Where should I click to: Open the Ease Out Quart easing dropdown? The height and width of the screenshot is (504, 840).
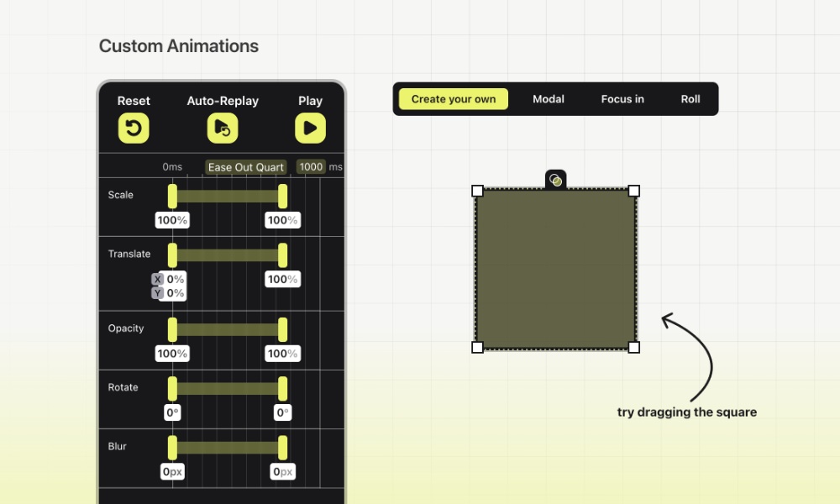[x=245, y=166]
